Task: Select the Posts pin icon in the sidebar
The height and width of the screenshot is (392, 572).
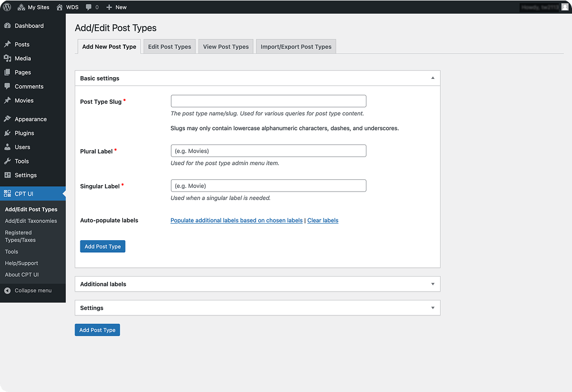Action: point(8,44)
